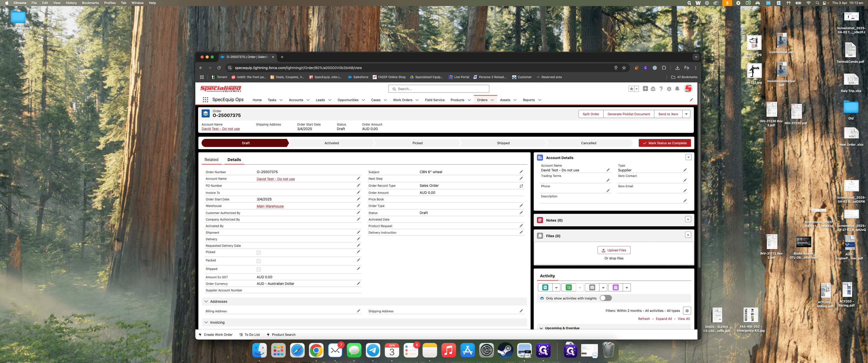Screen dimensions: 868x363
Task: Click the navigation bar edit pencil
Action: pyautogui.click(x=691, y=100)
